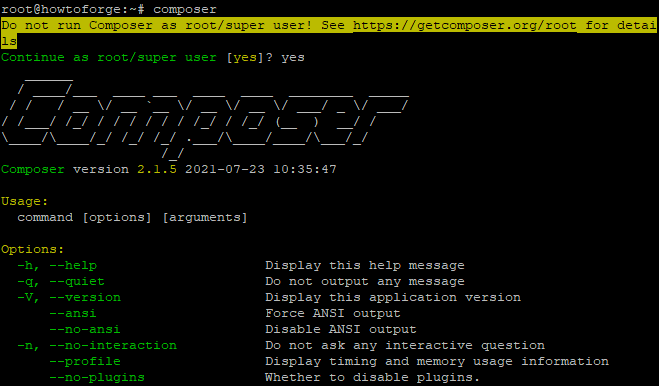Select the --quiet option text

click(77, 281)
